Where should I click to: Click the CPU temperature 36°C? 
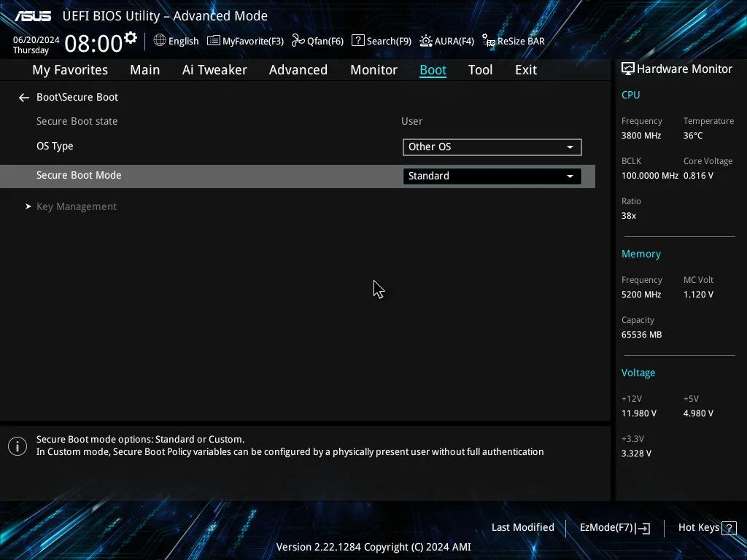tap(693, 136)
